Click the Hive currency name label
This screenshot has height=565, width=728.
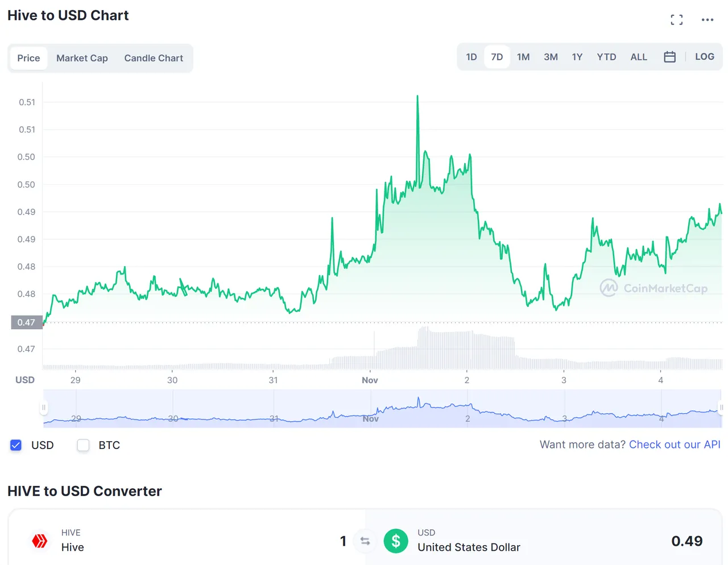pos(72,547)
